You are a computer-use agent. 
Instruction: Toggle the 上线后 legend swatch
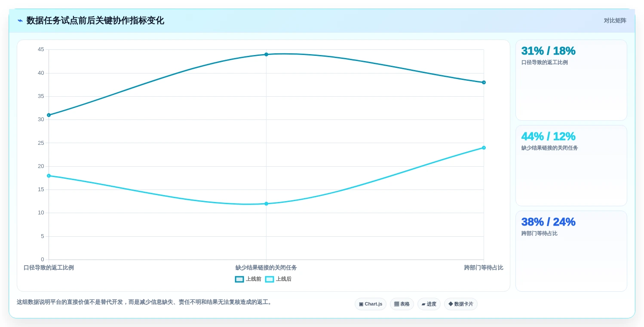click(x=270, y=279)
